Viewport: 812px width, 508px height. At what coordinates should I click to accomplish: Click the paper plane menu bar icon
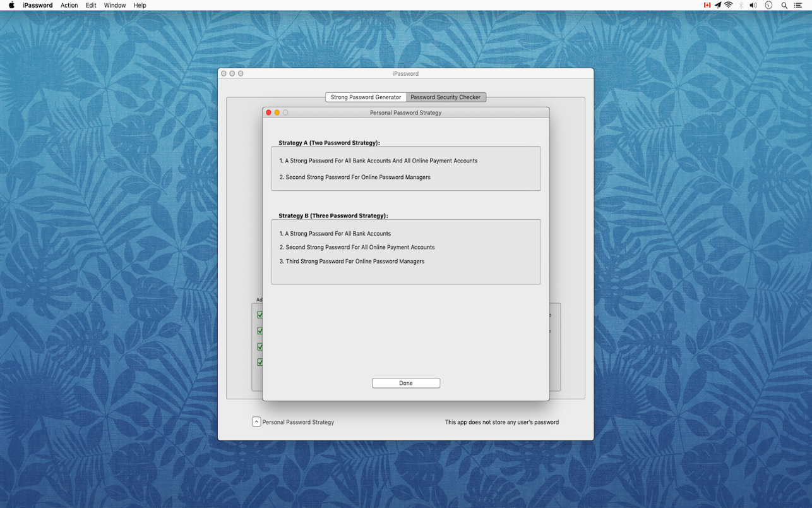coord(718,5)
